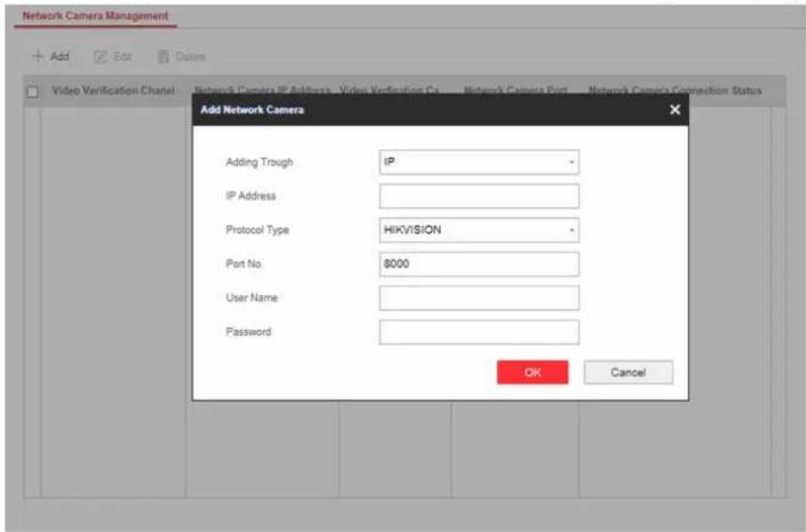
Task: Open the Adding Trough dropdown
Action: (x=479, y=162)
